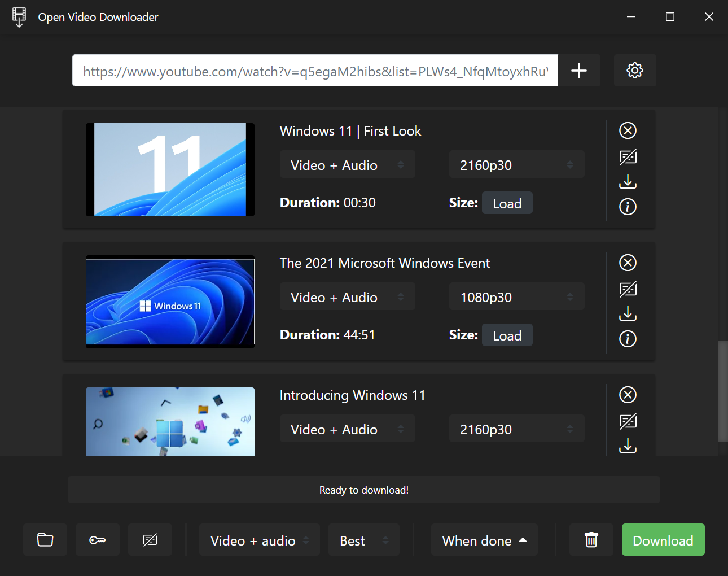Image resolution: width=728 pixels, height=576 pixels.
Task: Download The 2021 Microsoft Windows Event individually
Action: point(628,313)
